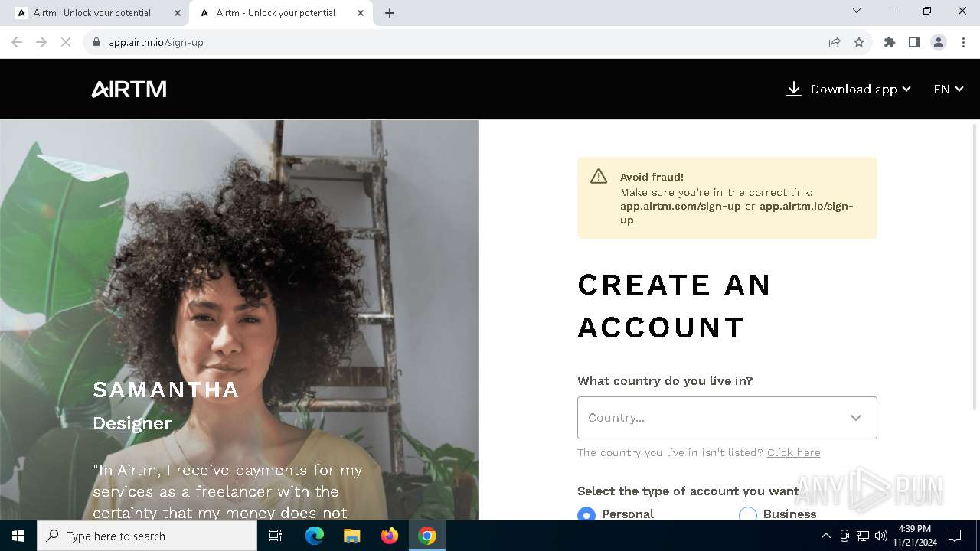This screenshot has height=551, width=980.
Task: Open Chrome profile menu
Action: [x=939, y=42]
